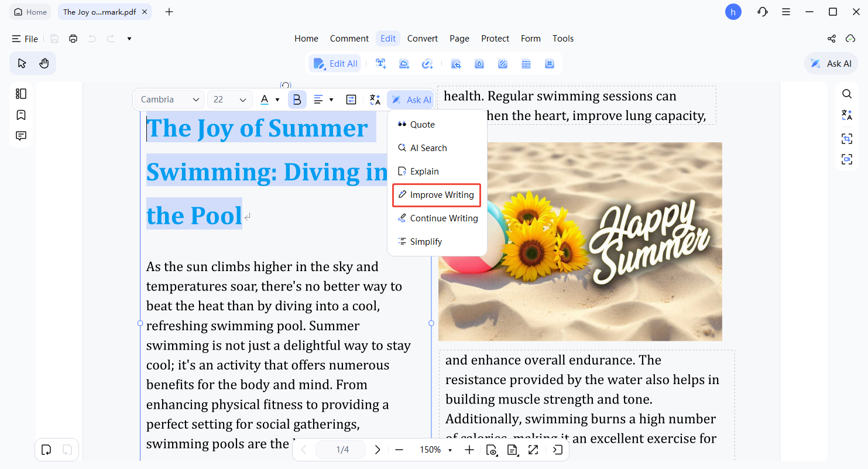The image size is (868, 469).
Task: Open the page Thumbnails panel
Action: point(20,93)
